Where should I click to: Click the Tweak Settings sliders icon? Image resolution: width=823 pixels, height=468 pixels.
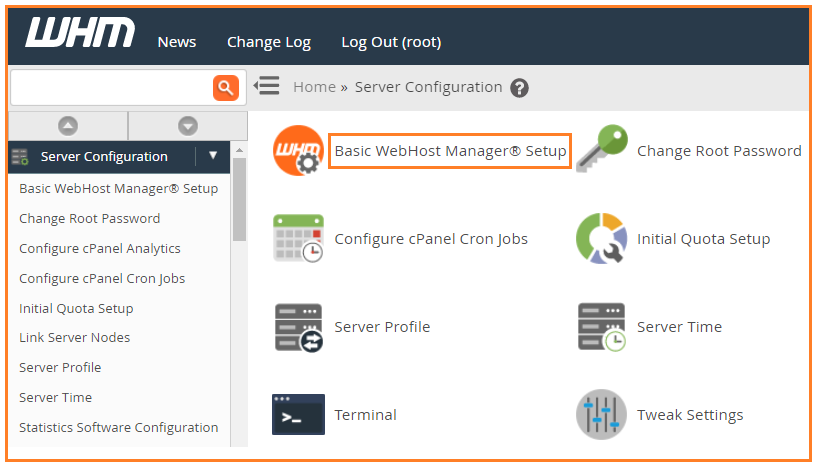tap(602, 414)
